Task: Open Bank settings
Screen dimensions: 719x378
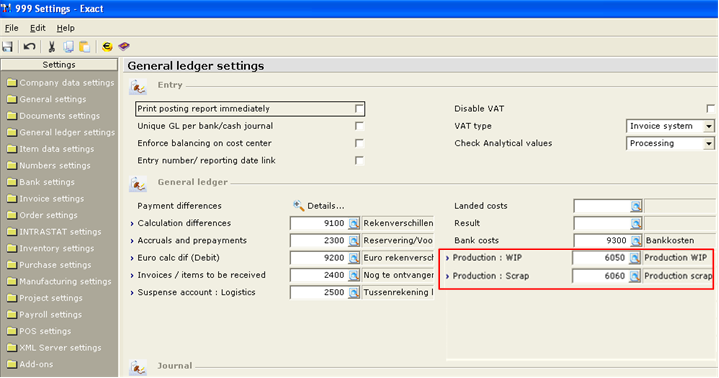Action: coord(41,182)
